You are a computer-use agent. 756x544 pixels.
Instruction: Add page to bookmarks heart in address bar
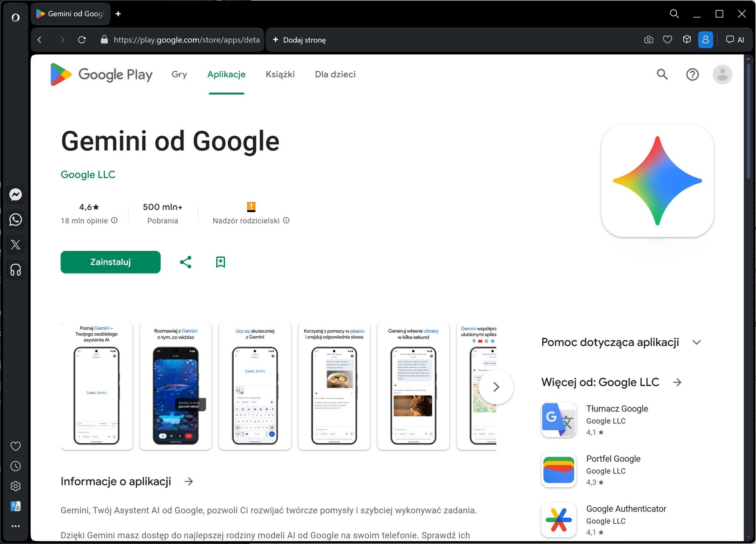point(668,40)
